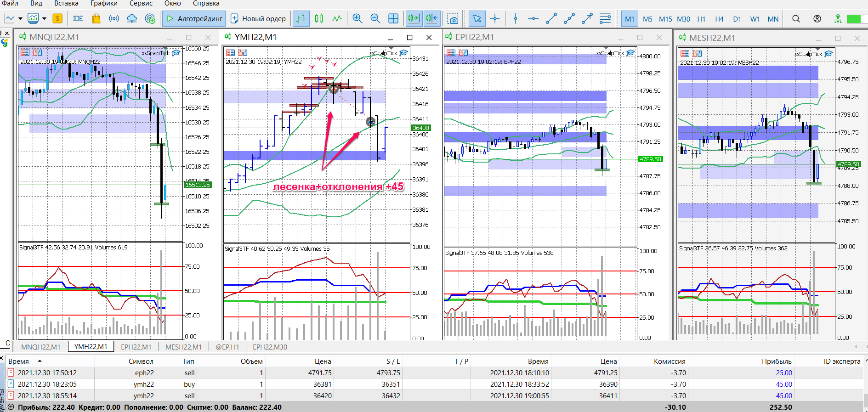
Task: Select the three-point polyline drawing tool
Action: point(569,19)
